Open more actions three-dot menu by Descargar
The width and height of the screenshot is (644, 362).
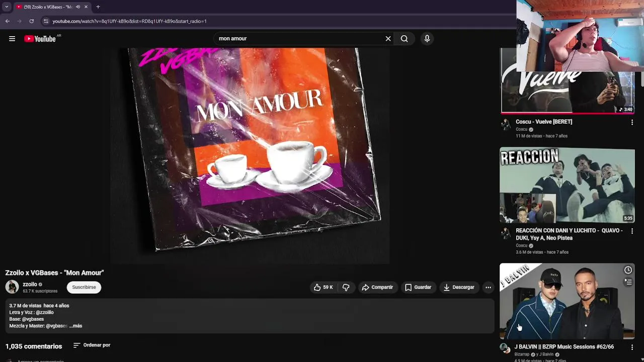(x=488, y=287)
